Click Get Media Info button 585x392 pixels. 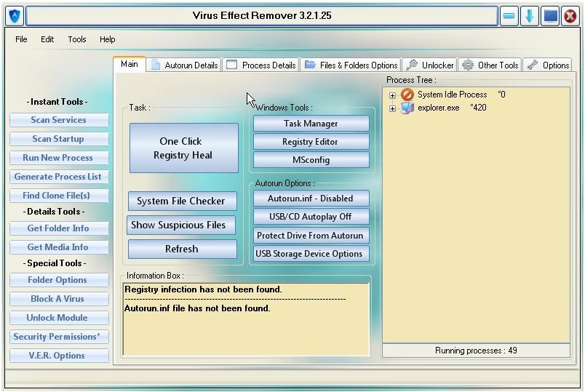point(59,247)
